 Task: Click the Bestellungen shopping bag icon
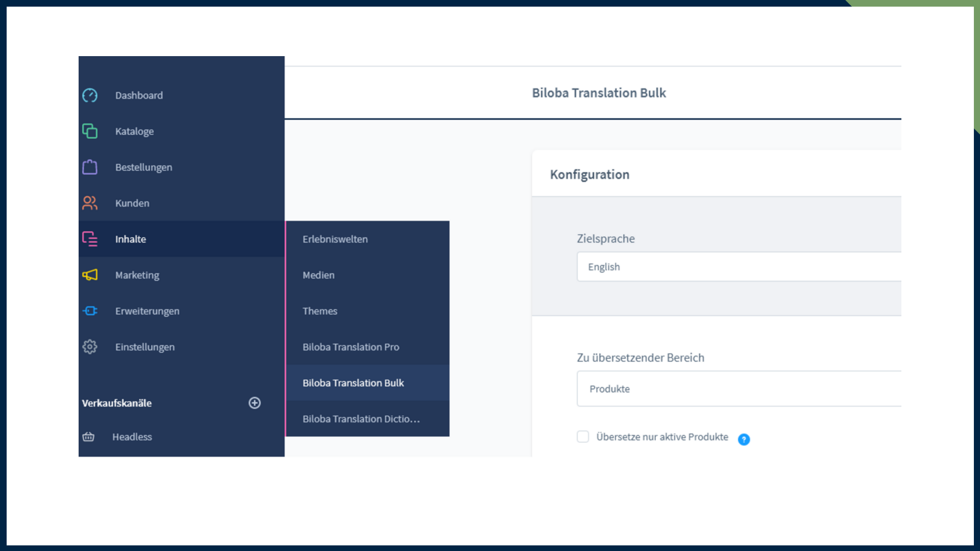click(x=90, y=167)
